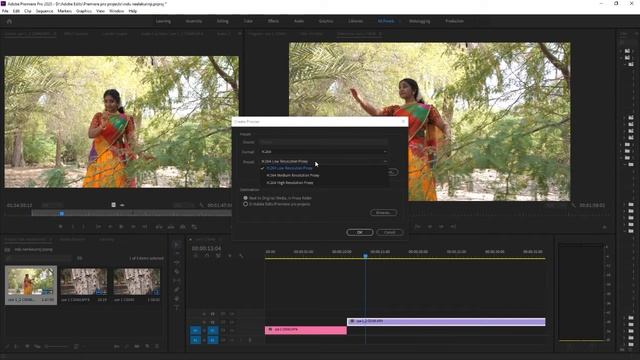Open Source monitor wrench settings
This screenshot has width=640, height=360.
[x=202, y=205]
